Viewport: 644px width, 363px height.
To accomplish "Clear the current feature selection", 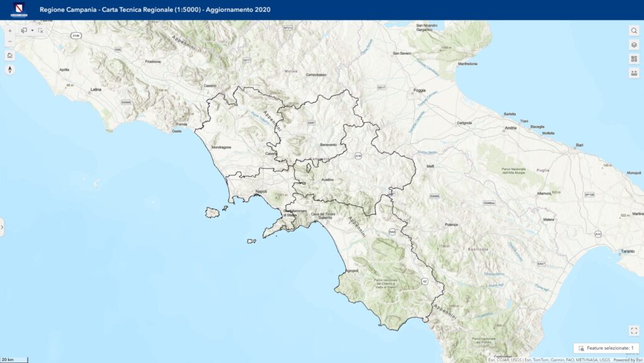I will [x=41, y=30].
